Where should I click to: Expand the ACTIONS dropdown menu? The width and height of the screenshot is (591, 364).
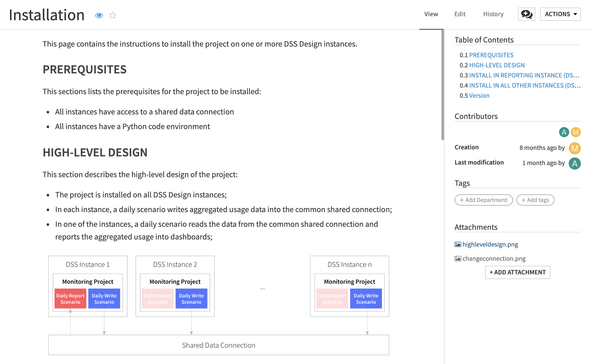click(x=560, y=14)
